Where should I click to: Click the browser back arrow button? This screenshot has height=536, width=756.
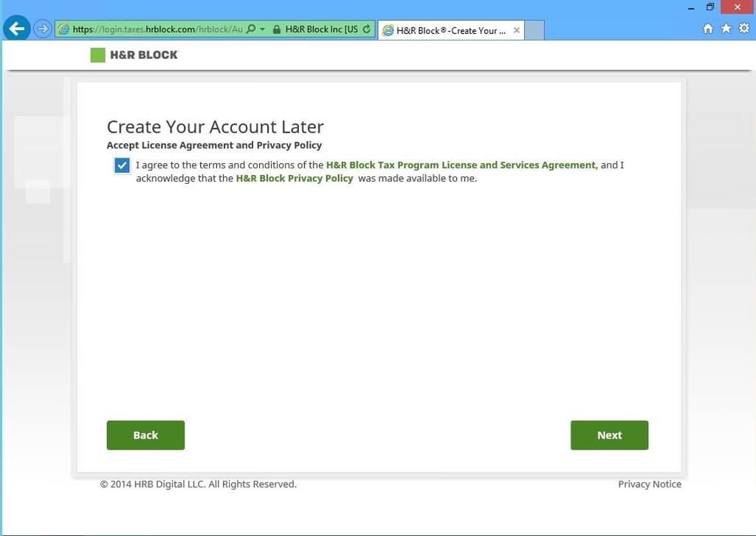pyautogui.click(x=17, y=29)
